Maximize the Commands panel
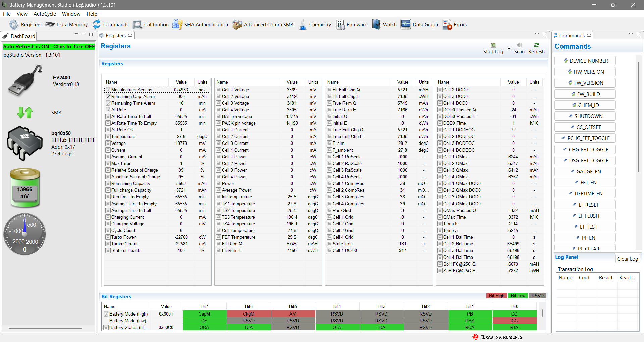The width and height of the screenshot is (644, 342). [639, 34]
